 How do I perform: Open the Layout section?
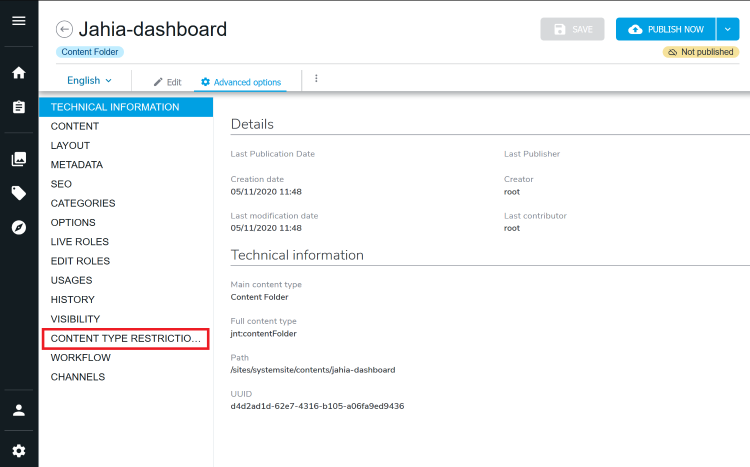click(x=126, y=145)
